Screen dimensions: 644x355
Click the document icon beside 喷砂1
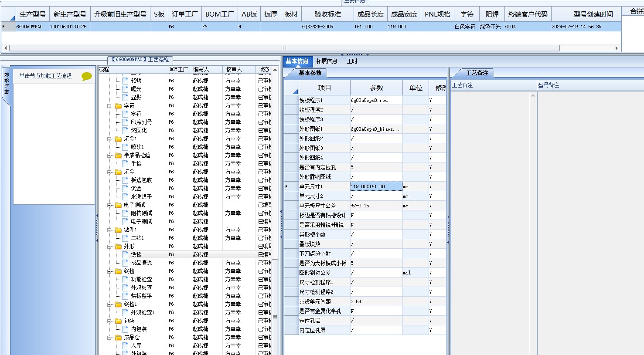click(125, 147)
